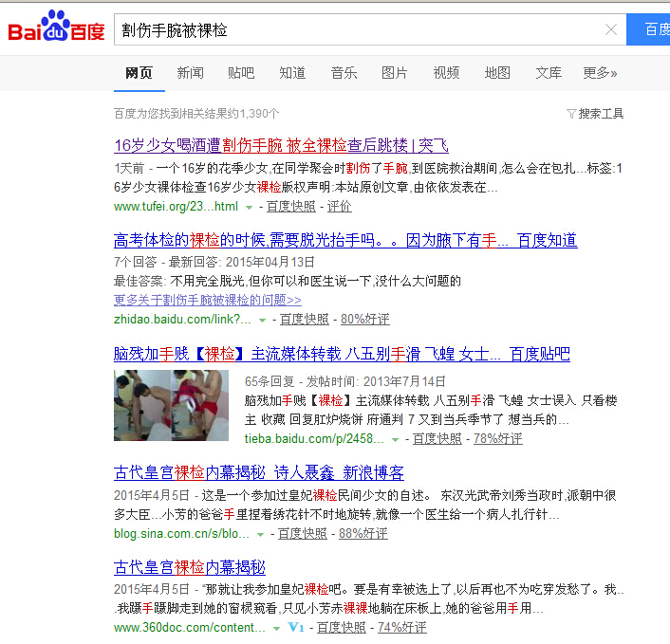Image resolution: width=670 pixels, height=644 pixels.
Task: Expand the arrow after 360doc.com URL
Action: pos(276,629)
